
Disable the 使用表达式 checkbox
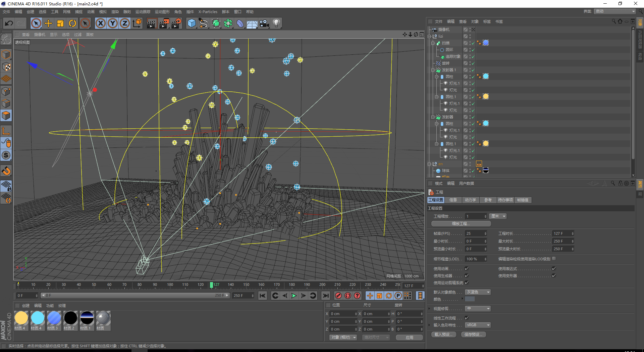(554, 268)
